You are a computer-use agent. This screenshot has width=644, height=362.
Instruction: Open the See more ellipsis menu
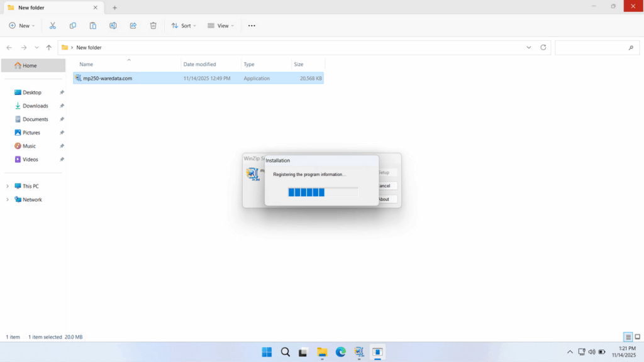coord(252,25)
